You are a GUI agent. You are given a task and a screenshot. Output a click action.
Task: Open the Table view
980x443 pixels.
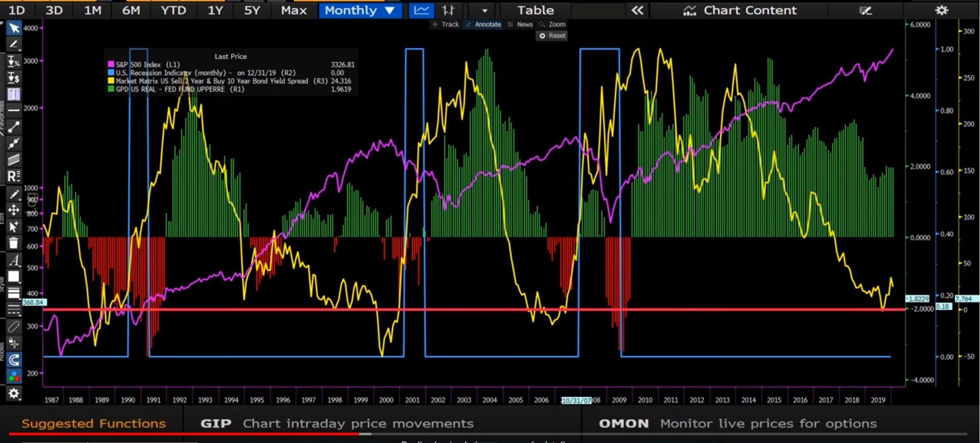click(x=535, y=10)
